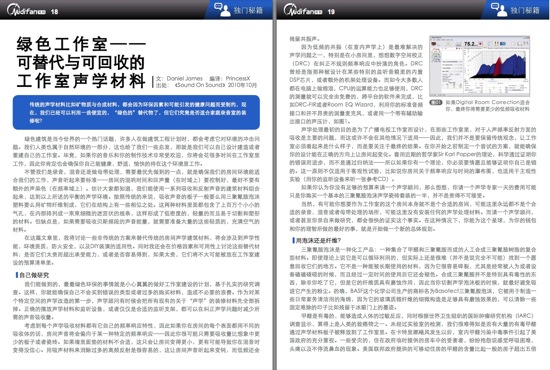Click page number 18 in the header
Screen dimensions: 550x370
click(x=54, y=12)
